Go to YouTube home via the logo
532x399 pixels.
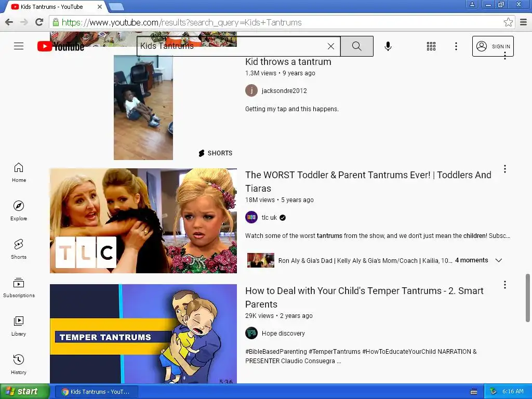pos(61,46)
